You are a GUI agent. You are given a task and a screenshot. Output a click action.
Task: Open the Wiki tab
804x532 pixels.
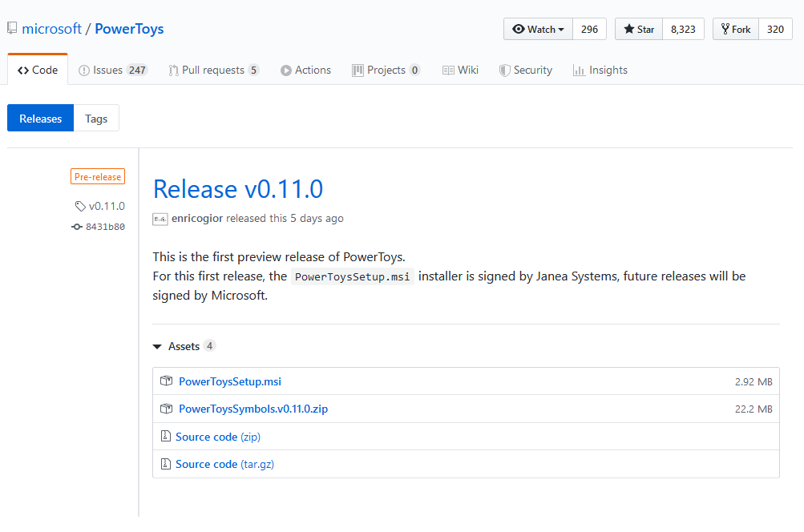(x=460, y=71)
